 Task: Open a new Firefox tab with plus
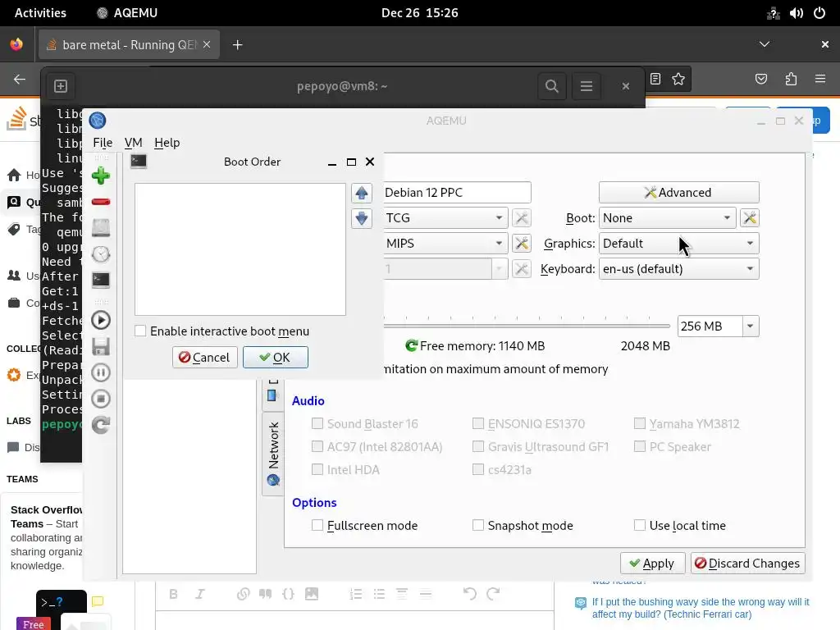(x=238, y=45)
